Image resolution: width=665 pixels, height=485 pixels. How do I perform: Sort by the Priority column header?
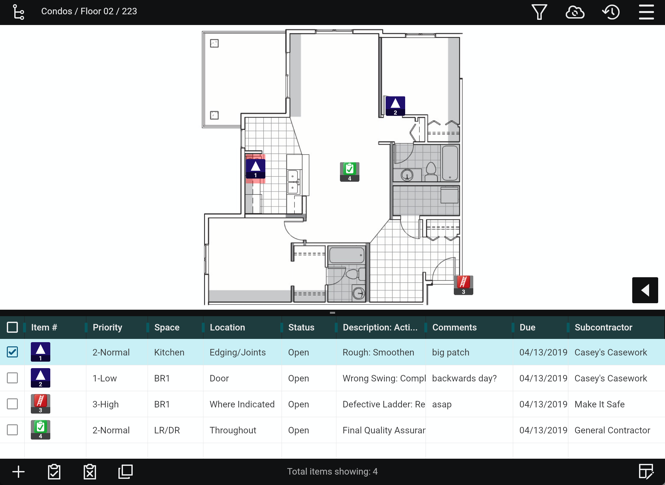(107, 327)
